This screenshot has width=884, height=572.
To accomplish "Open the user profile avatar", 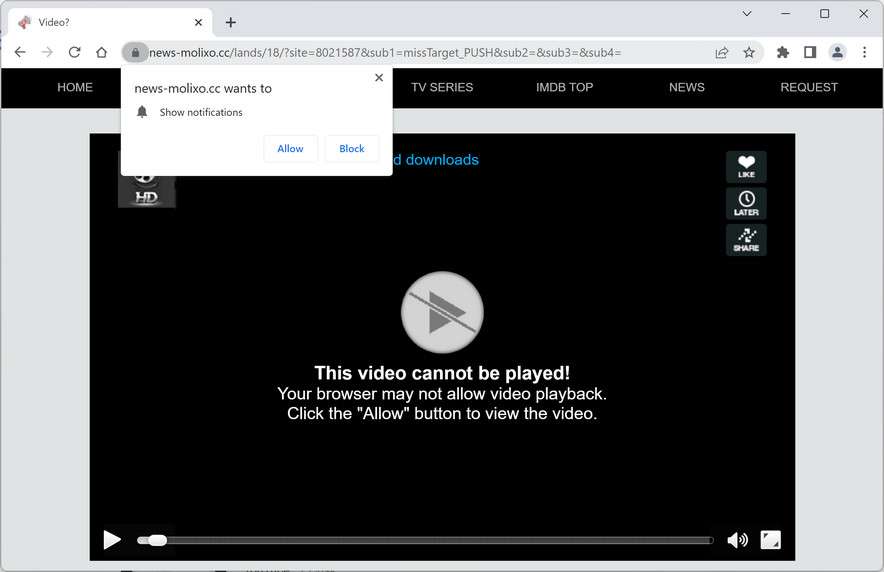I will pyautogui.click(x=837, y=52).
